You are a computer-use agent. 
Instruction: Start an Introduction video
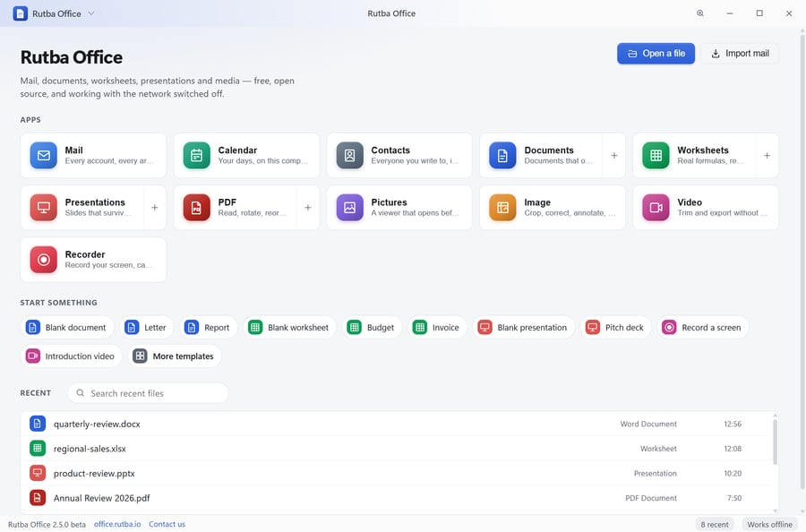(x=72, y=356)
